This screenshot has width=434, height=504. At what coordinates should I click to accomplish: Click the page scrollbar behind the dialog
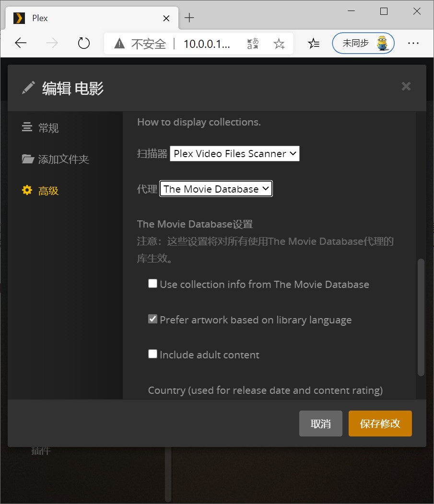coord(168,474)
